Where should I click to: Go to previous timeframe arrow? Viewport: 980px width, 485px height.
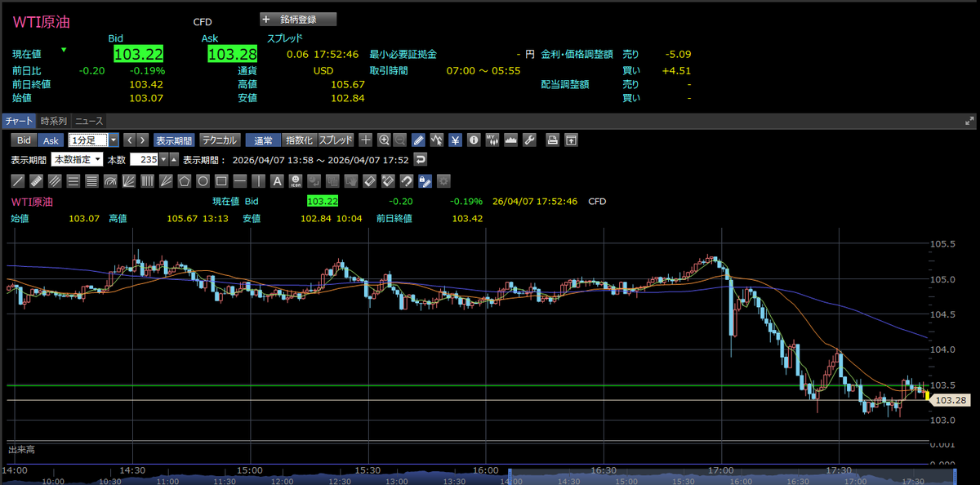click(x=129, y=140)
